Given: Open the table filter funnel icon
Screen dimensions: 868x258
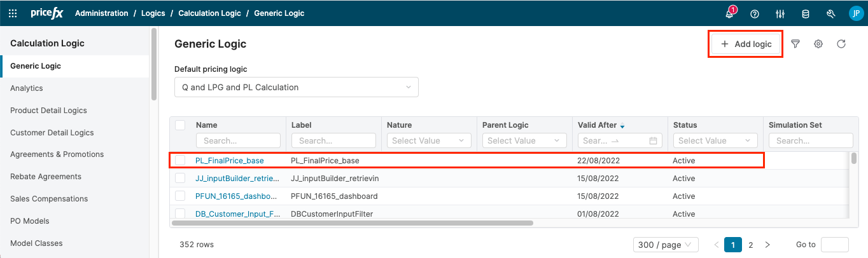Looking at the screenshot, I should coord(795,44).
